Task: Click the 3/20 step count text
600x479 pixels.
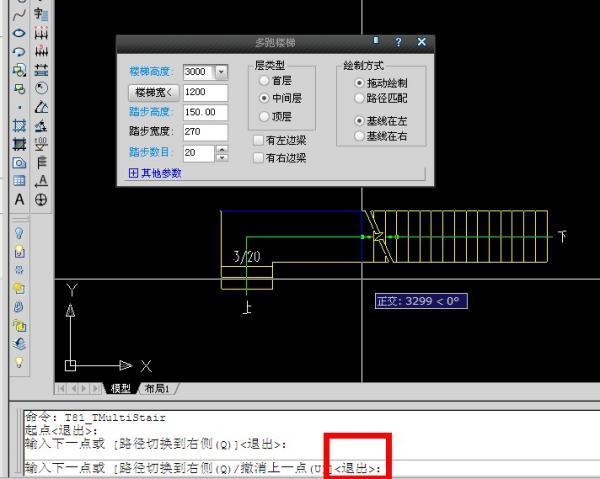Action: pyautogui.click(x=246, y=256)
